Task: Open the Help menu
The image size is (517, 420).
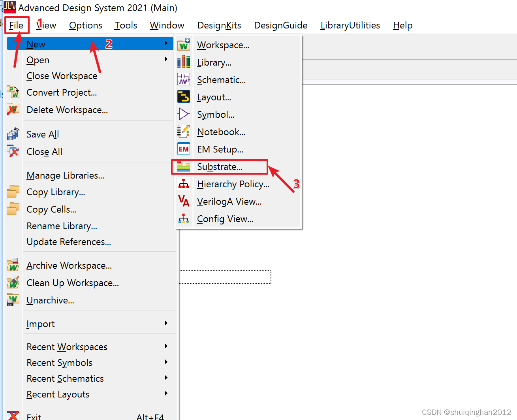Action: click(x=403, y=25)
